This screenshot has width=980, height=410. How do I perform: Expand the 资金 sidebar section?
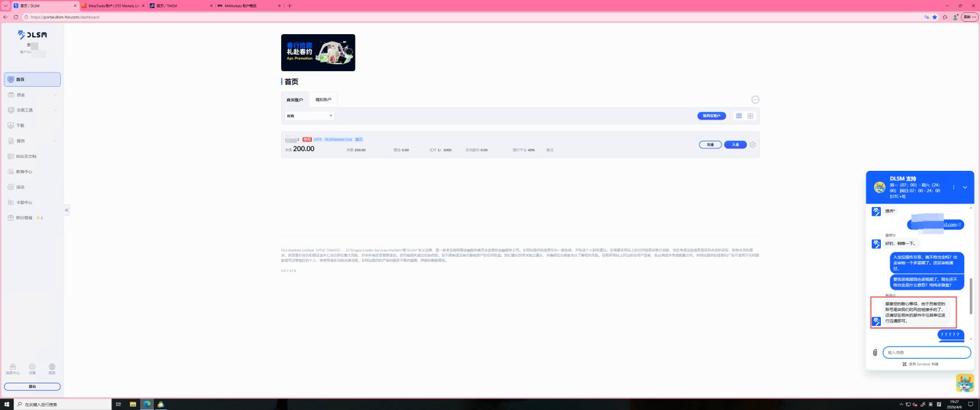[32, 95]
